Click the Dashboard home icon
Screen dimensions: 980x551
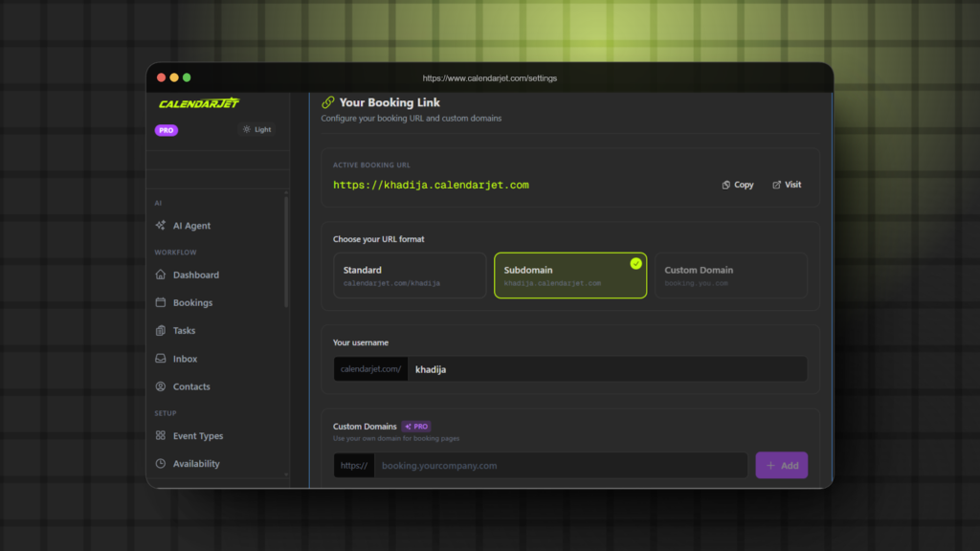coord(161,275)
